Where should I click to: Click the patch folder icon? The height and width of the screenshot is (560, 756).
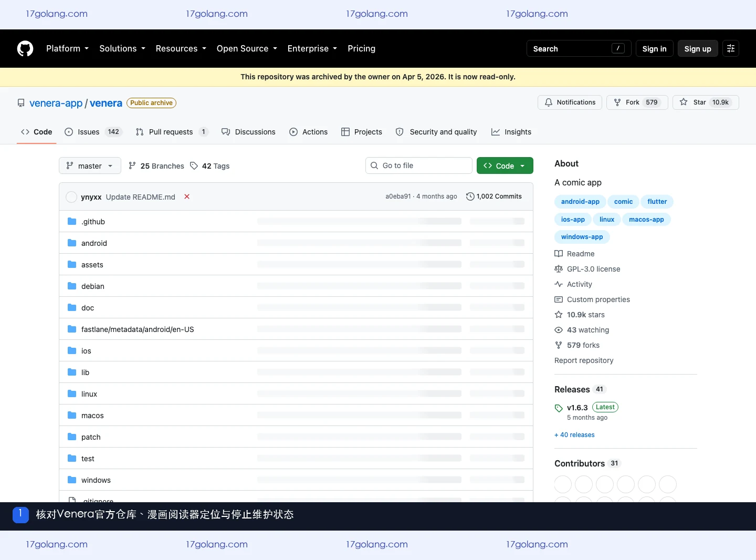coord(72,437)
